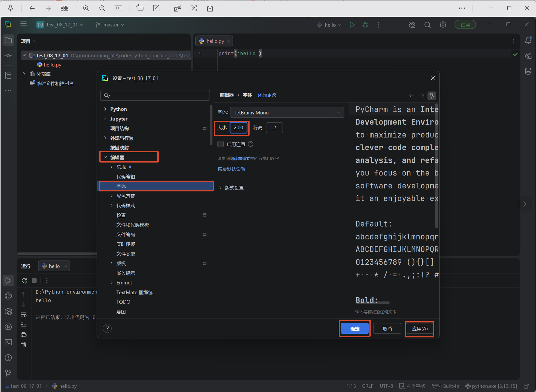Open the 字体 JetBrains Mono dropdown
The height and width of the screenshot is (392, 536).
tap(287, 113)
